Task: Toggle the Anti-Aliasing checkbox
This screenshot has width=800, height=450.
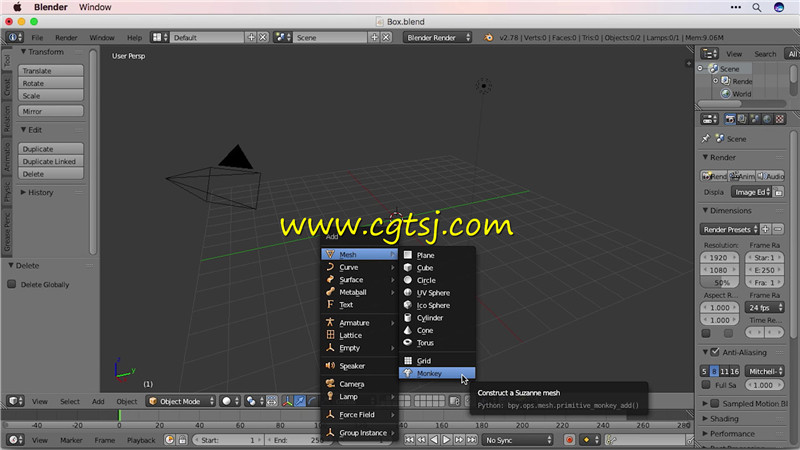Action: (x=715, y=352)
